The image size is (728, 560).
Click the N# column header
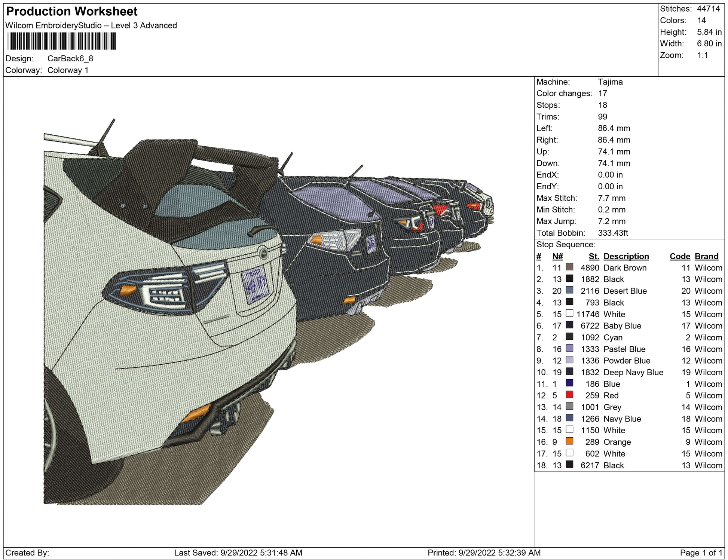[557, 256]
